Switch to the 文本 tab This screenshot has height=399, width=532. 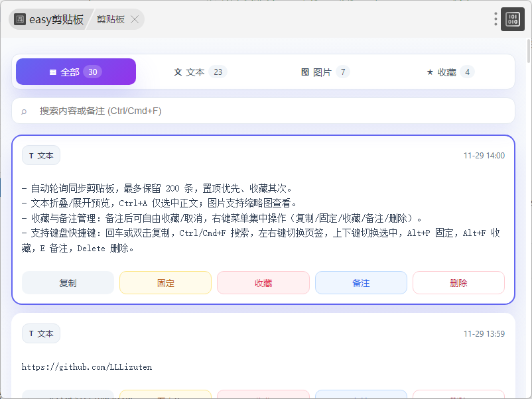(x=200, y=72)
